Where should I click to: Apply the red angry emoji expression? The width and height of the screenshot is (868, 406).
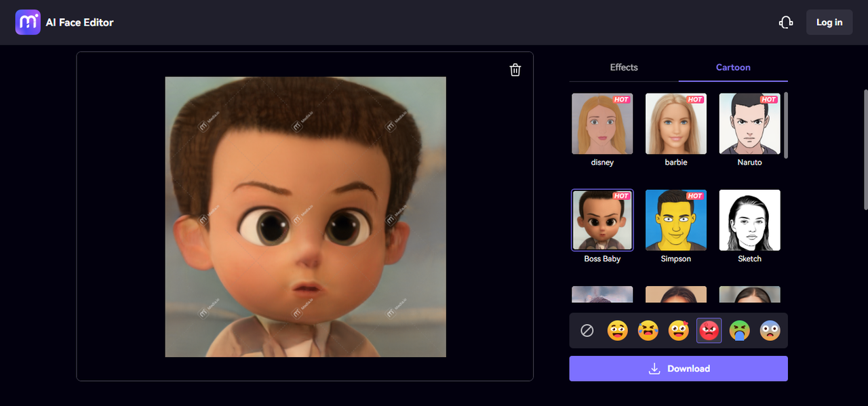point(709,331)
